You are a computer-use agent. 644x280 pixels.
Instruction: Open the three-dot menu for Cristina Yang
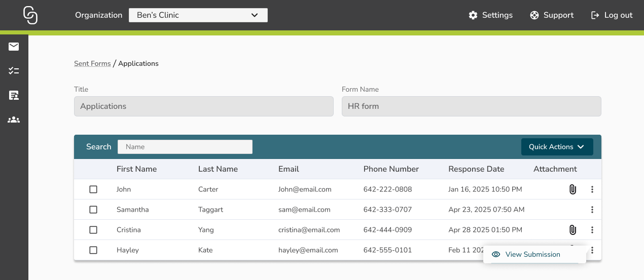[592, 230]
